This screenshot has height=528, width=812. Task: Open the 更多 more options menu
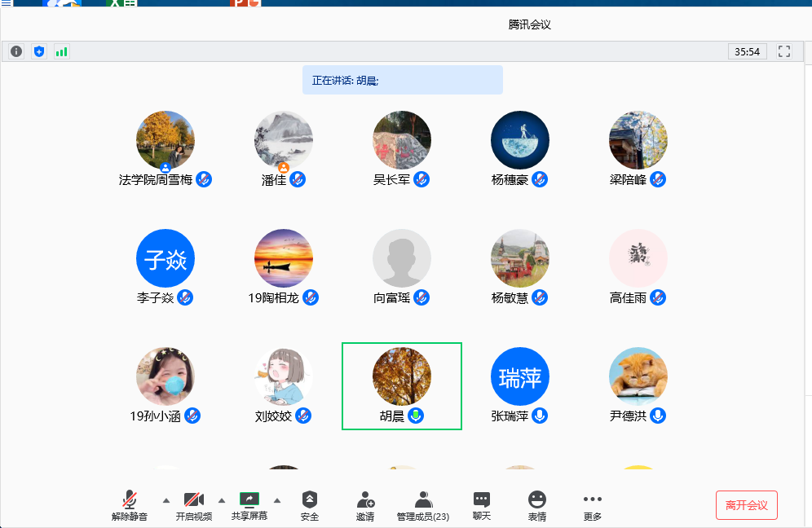click(x=593, y=506)
